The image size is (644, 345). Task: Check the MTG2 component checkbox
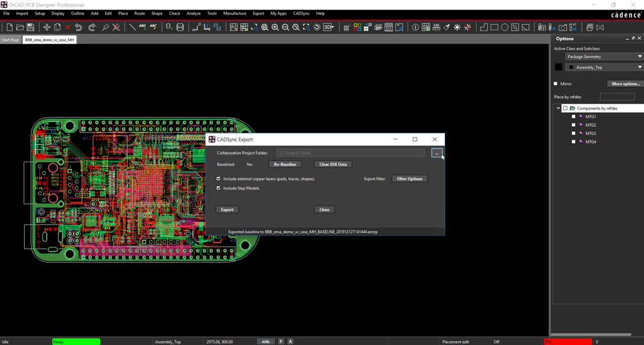click(x=574, y=125)
